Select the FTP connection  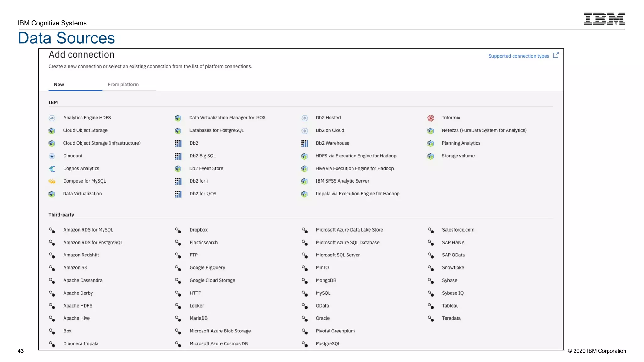[194, 255]
